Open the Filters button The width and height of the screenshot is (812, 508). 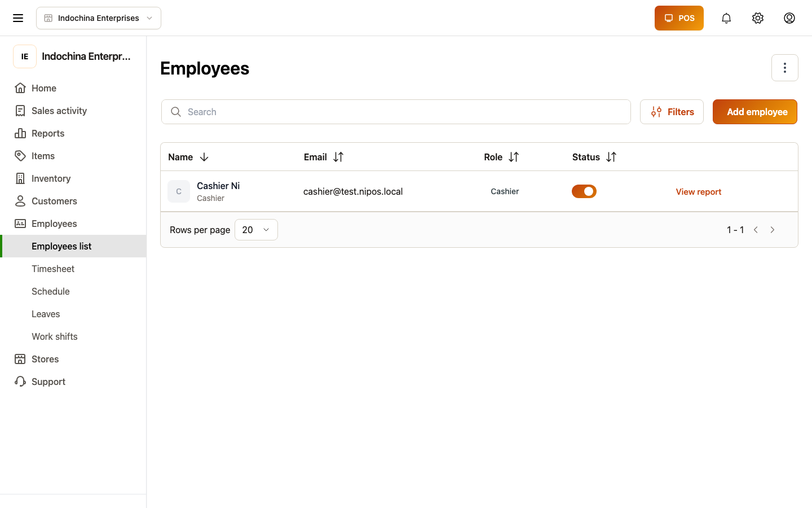(672, 112)
